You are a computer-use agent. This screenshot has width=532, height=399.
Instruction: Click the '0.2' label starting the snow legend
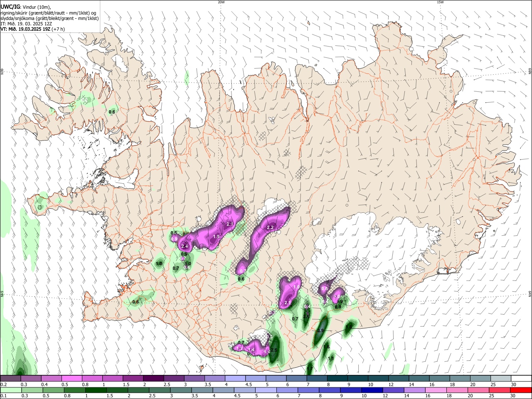pyautogui.click(x=3, y=384)
